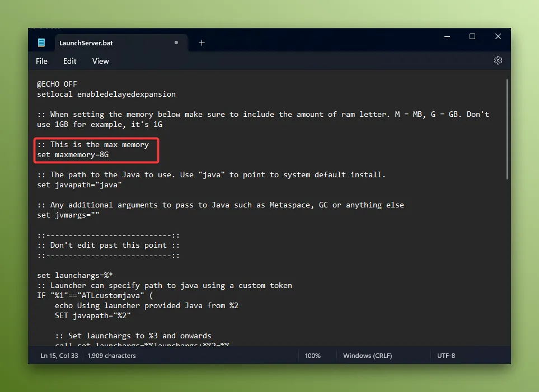
Task: Maximize the Notepad window
Action: [472, 36]
